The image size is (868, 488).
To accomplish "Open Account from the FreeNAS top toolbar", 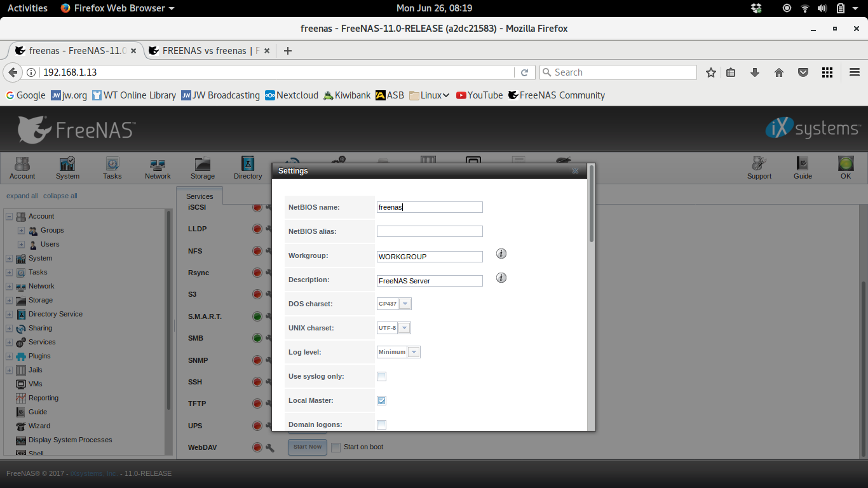I will point(22,168).
